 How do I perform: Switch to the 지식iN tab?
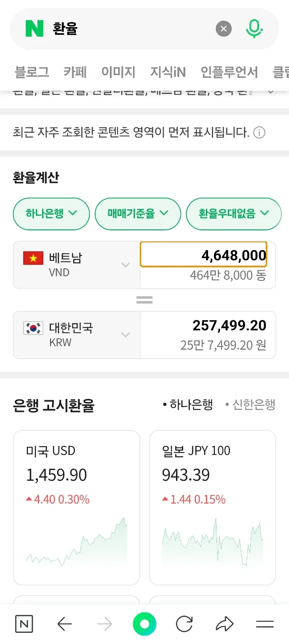click(x=168, y=72)
